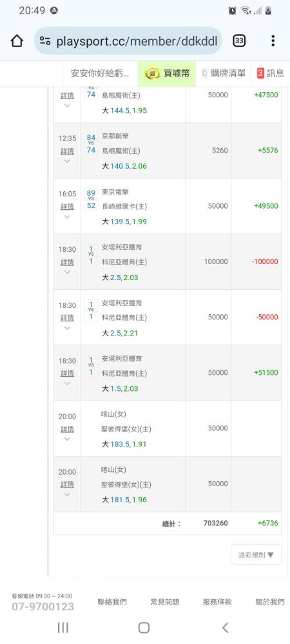Open the 常見問題 footer link
Viewport: 290px width, 644px height.
pyautogui.click(x=165, y=601)
